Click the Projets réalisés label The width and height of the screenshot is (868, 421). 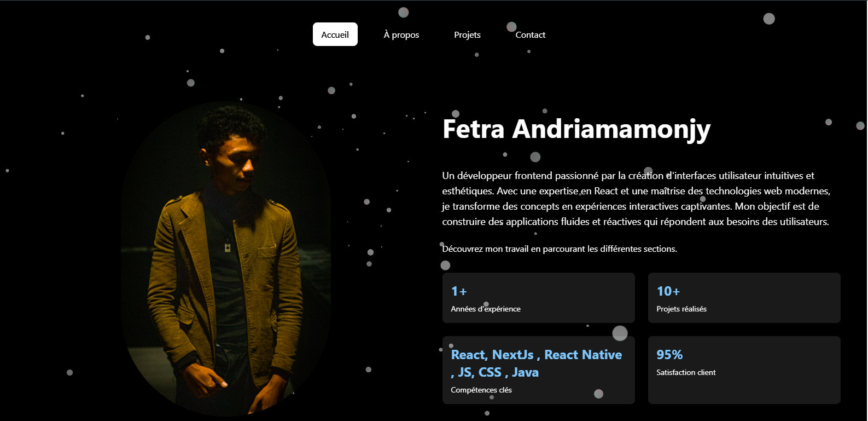(681, 309)
